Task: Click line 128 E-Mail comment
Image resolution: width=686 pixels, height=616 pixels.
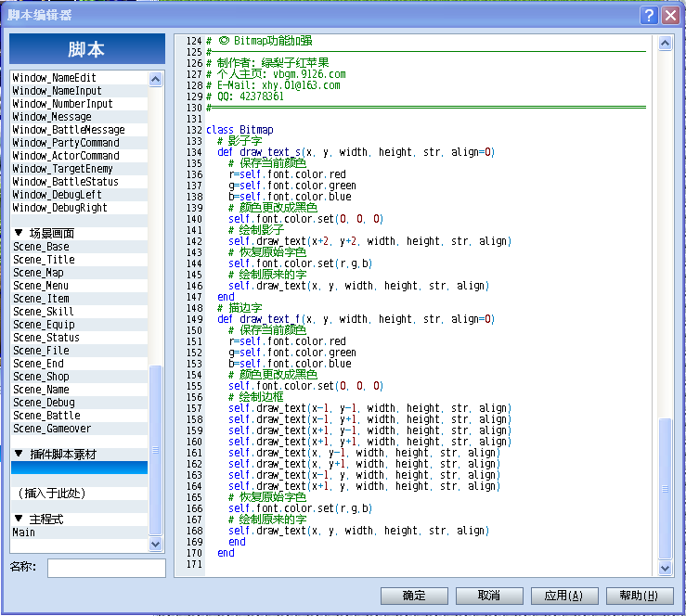Action: tap(273, 85)
